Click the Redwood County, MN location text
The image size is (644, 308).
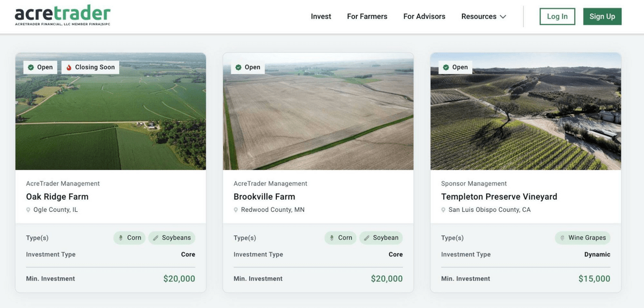click(273, 210)
